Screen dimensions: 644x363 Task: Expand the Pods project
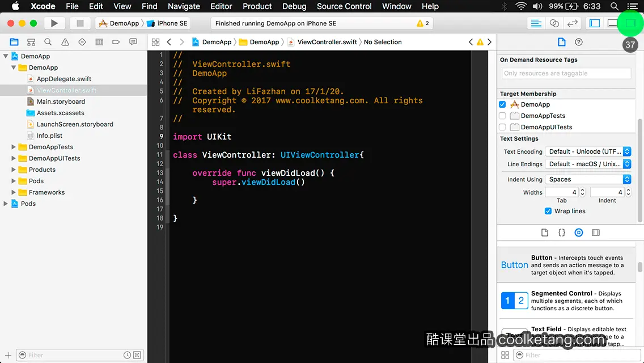(x=6, y=204)
